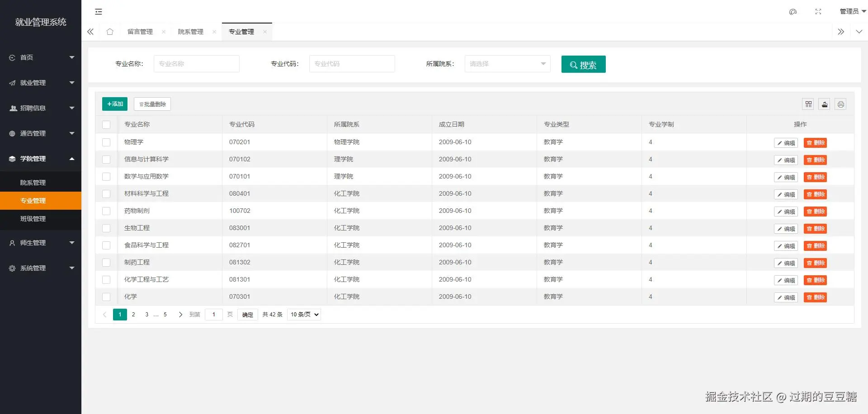This screenshot has width=868, height=414.
Task: Edit the 生物工程 row
Action: click(x=786, y=229)
